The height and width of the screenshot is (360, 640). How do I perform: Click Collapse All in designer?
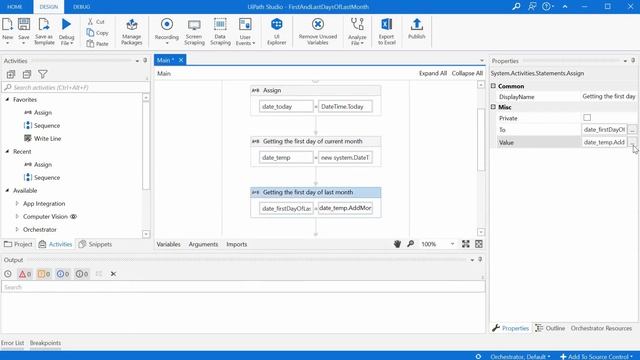467,73
